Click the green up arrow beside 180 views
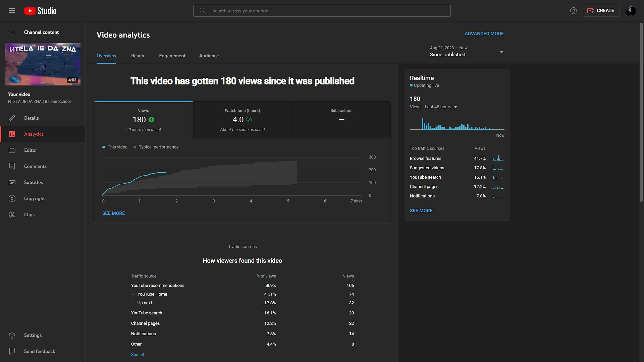The height and width of the screenshot is (362, 644). 151,120
